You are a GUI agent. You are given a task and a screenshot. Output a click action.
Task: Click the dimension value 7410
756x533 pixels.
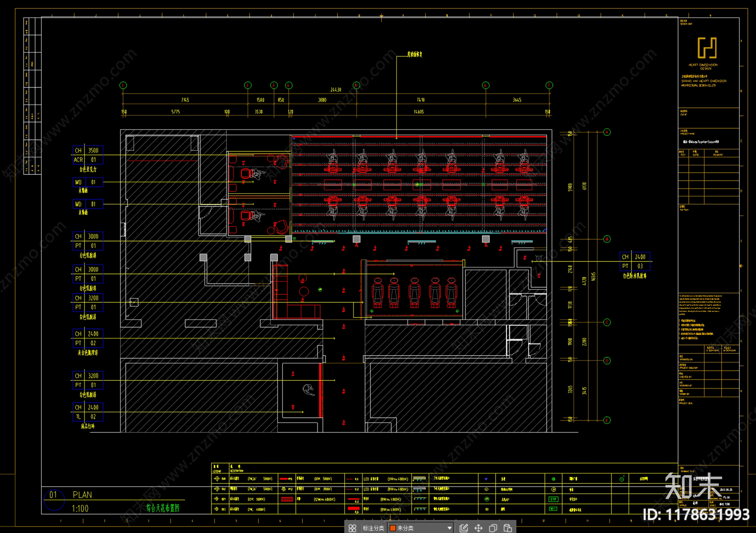(421, 100)
